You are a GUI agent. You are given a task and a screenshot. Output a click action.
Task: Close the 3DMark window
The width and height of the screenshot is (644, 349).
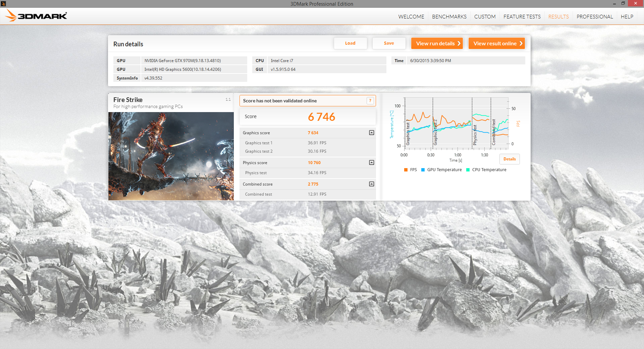click(x=635, y=3)
